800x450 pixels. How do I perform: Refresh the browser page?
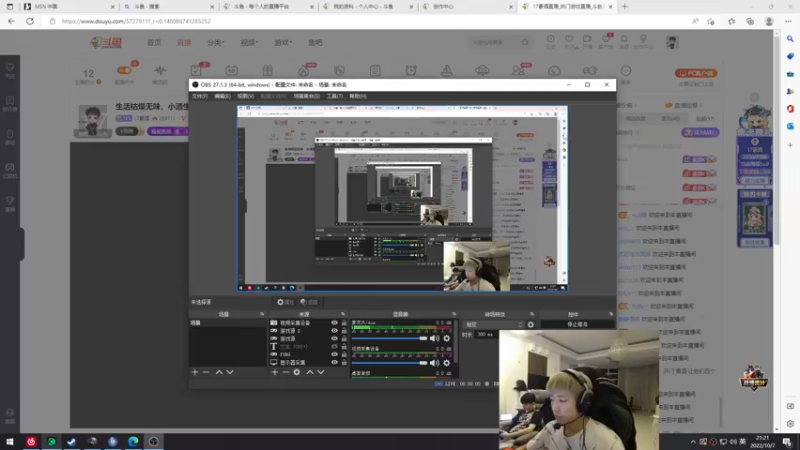(30, 21)
